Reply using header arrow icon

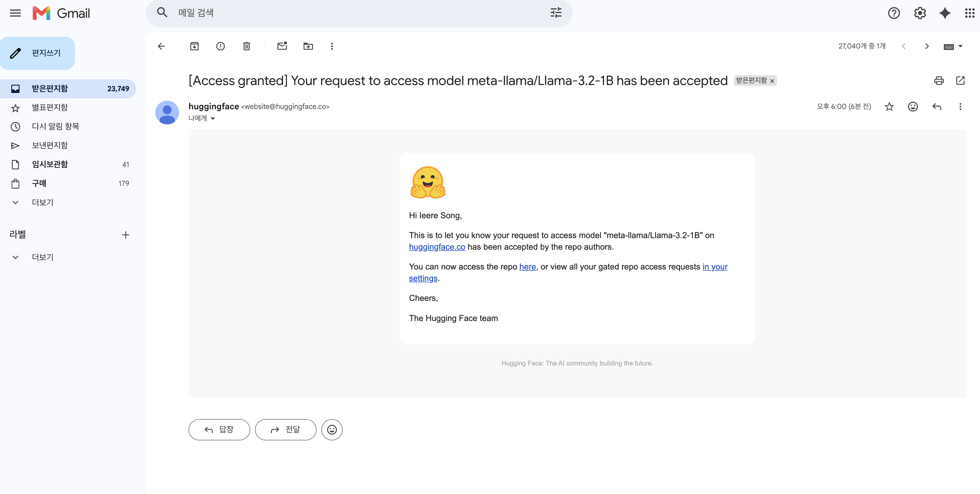[x=937, y=107]
